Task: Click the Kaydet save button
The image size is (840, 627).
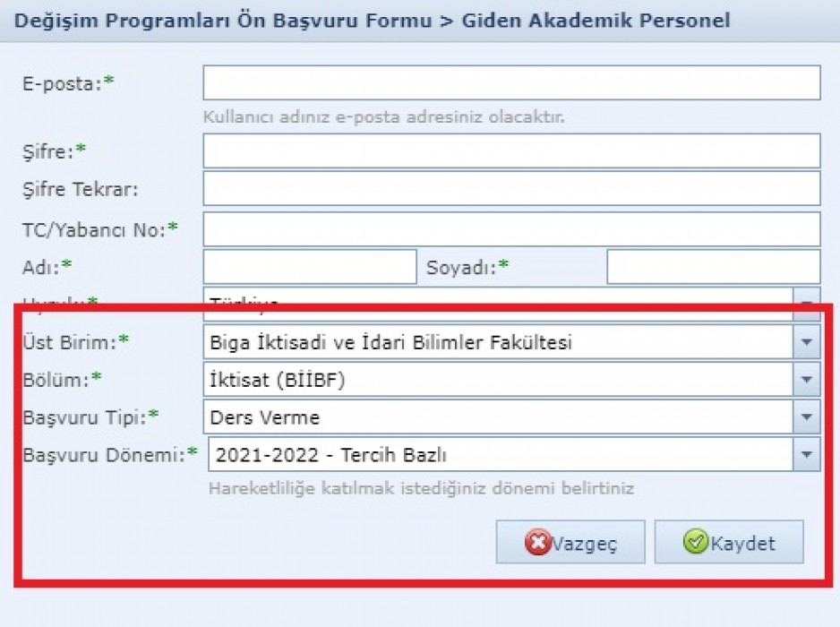Action: [729, 542]
